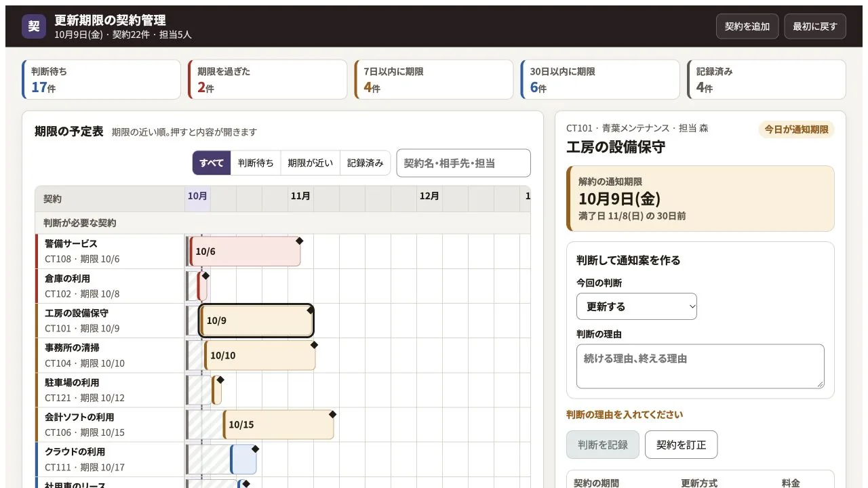This screenshot has width=868, height=488.
Task: Focus the 判断の理由 text area
Action: click(701, 367)
